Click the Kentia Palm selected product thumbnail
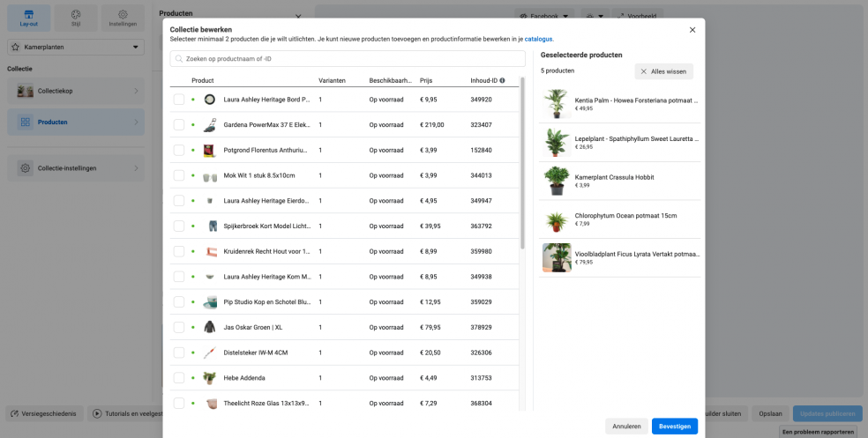Screen dimensions: 868x438 (557, 104)
